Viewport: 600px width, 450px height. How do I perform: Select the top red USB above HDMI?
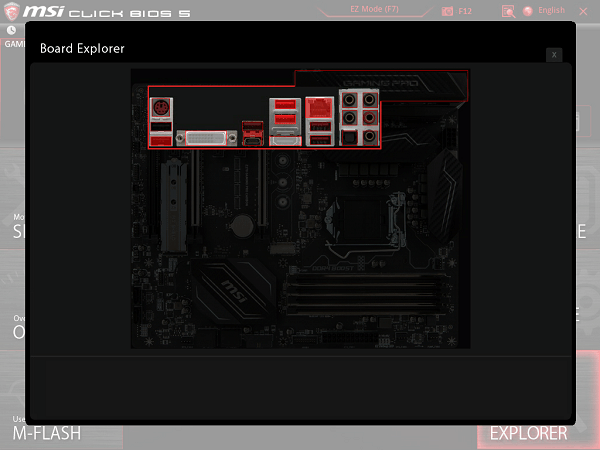285,104
